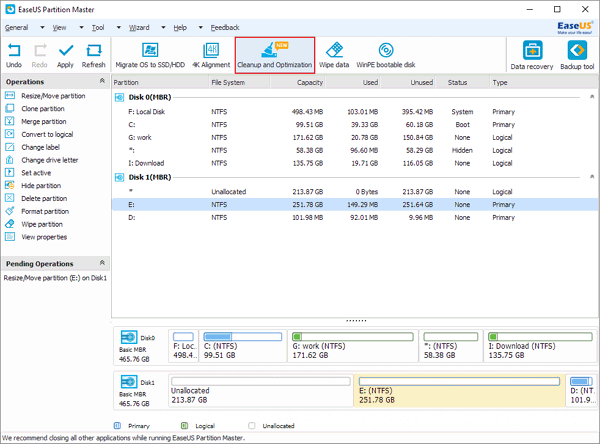Viewport: 600px width, 444px height.
Task: Click the Disk0 icon in disk map
Action: [129, 337]
